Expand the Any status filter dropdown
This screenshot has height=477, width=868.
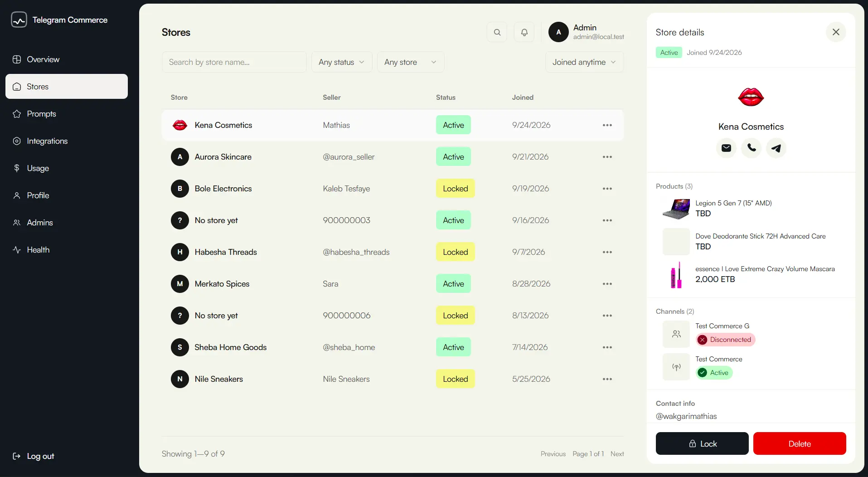[x=342, y=62]
